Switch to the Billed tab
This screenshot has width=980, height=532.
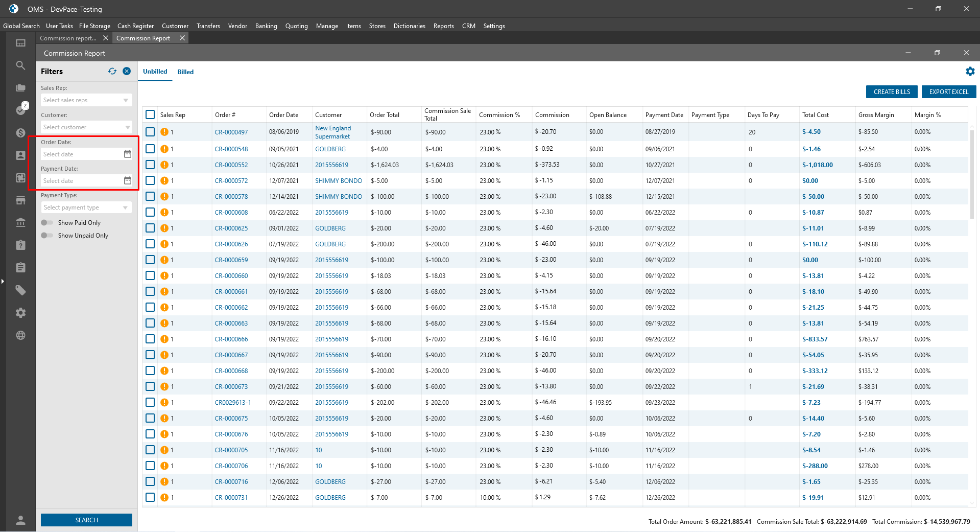click(x=185, y=72)
